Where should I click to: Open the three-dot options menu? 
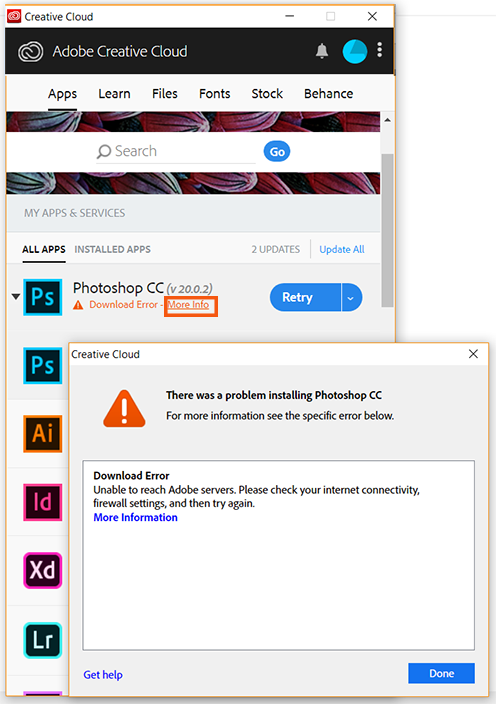pyautogui.click(x=380, y=50)
